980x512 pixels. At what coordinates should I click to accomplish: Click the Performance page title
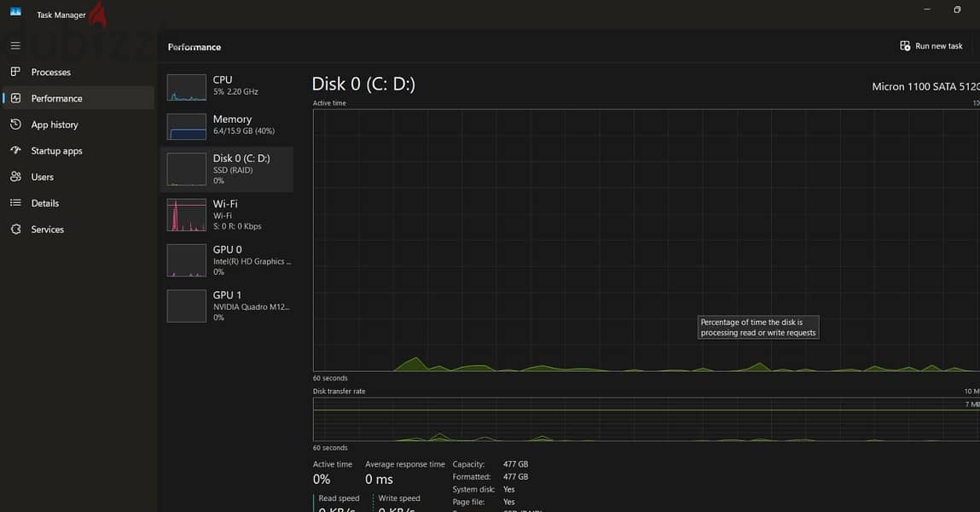click(194, 47)
